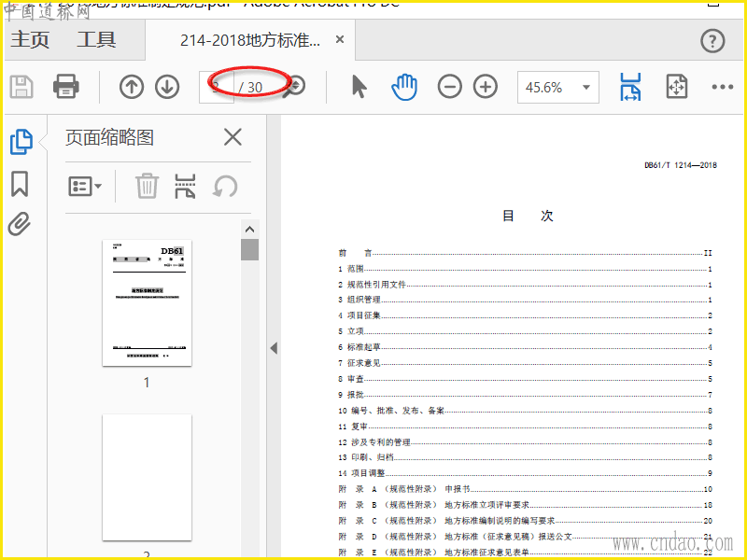
Task: Switch to the 主页 tab
Action: tap(30, 39)
